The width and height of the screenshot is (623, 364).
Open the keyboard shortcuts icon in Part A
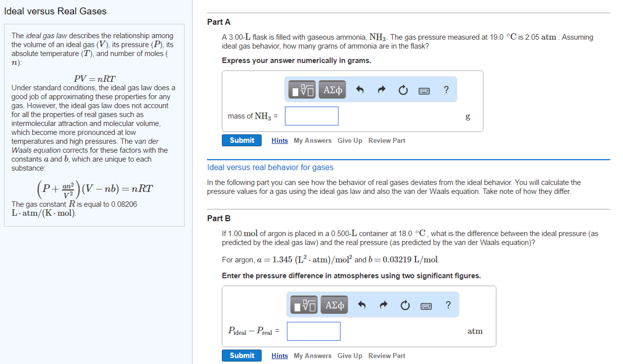pyautogui.click(x=424, y=91)
